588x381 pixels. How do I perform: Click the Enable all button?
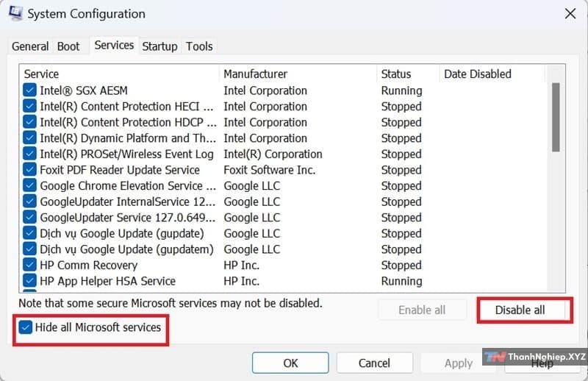tap(422, 310)
